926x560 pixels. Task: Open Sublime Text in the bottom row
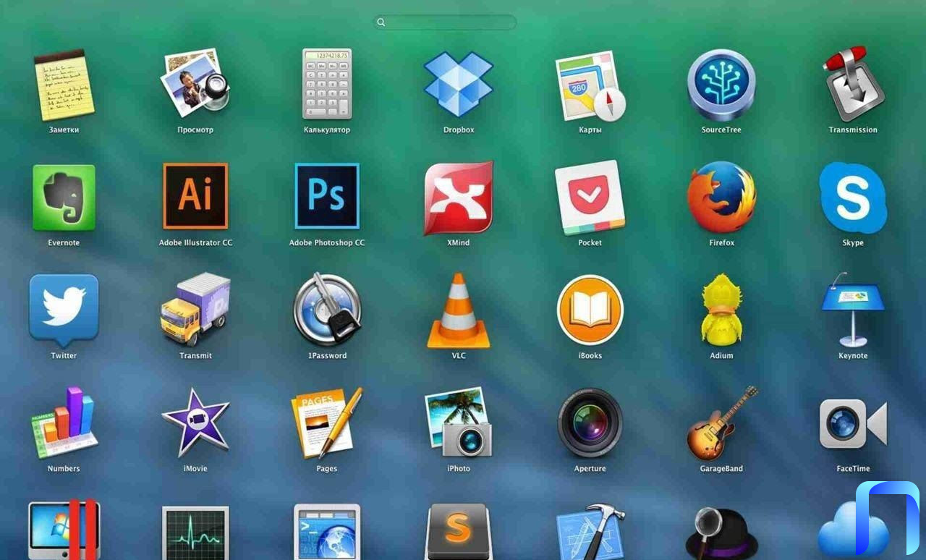click(x=459, y=532)
